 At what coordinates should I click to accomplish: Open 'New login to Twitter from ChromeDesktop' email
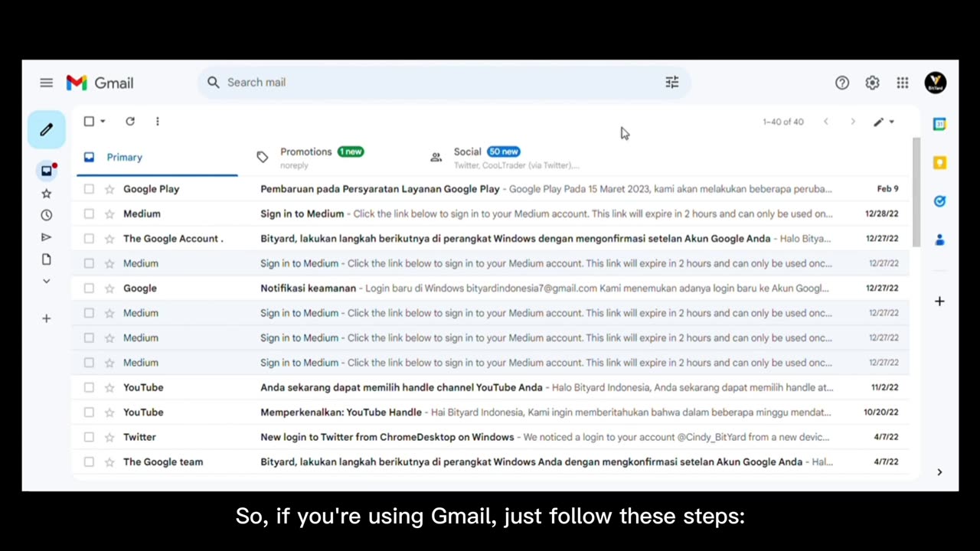click(490, 437)
